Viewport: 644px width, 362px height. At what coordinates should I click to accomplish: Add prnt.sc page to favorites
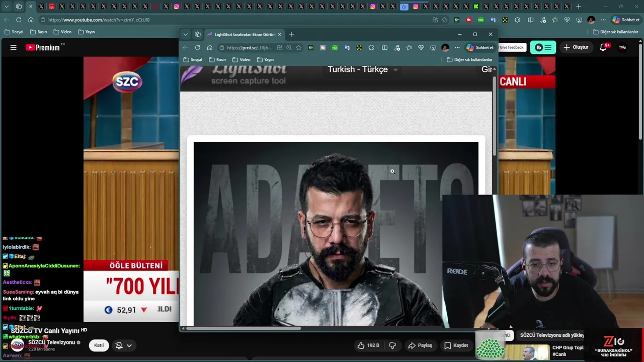299,48
